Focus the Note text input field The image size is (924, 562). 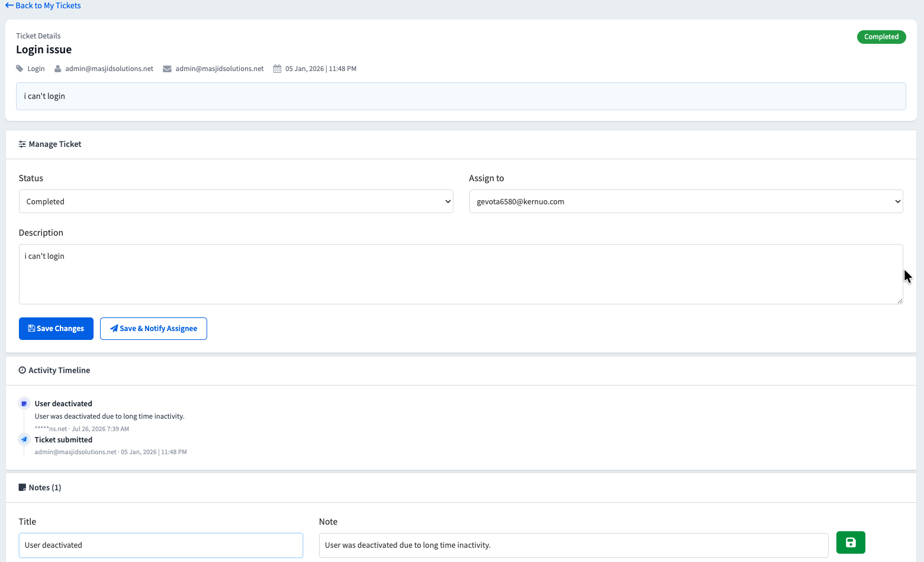click(574, 545)
